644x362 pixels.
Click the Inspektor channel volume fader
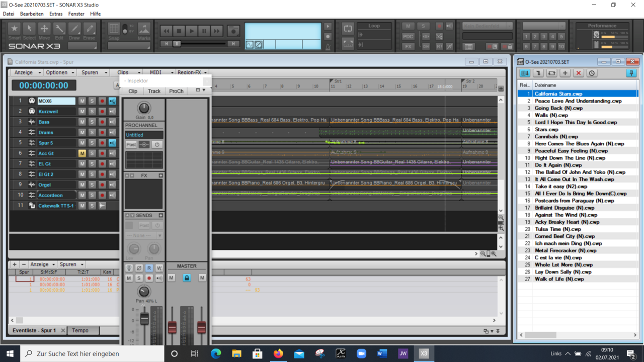click(x=144, y=318)
